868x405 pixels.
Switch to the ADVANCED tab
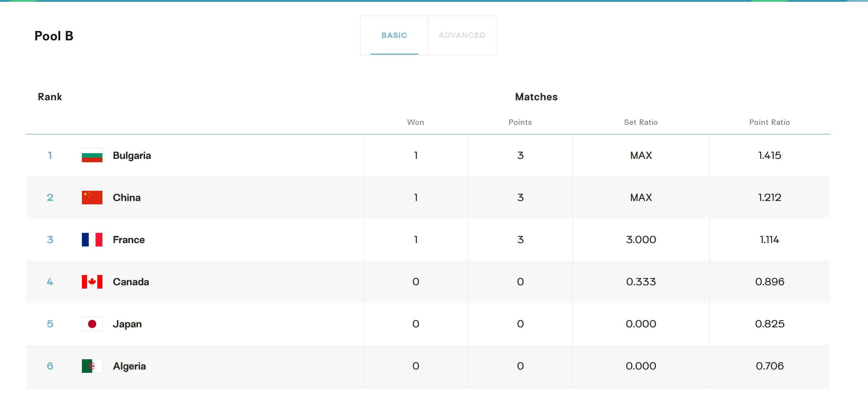(x=462, y=35)
